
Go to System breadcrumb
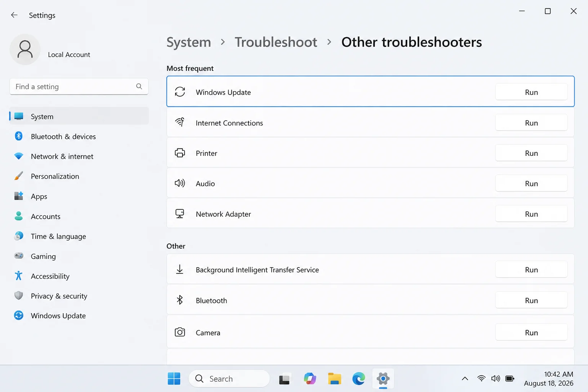tap(189, 42)
